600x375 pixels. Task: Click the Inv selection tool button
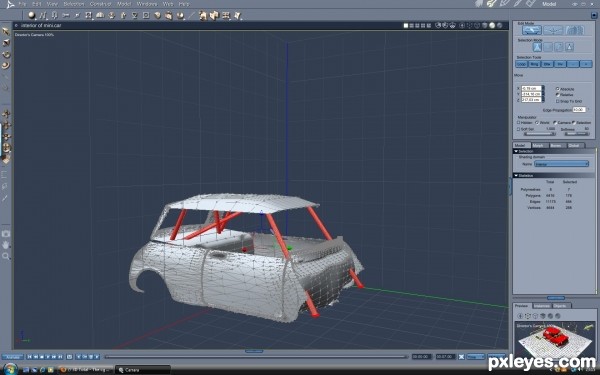pyautogui.click(x=560, y=64)
